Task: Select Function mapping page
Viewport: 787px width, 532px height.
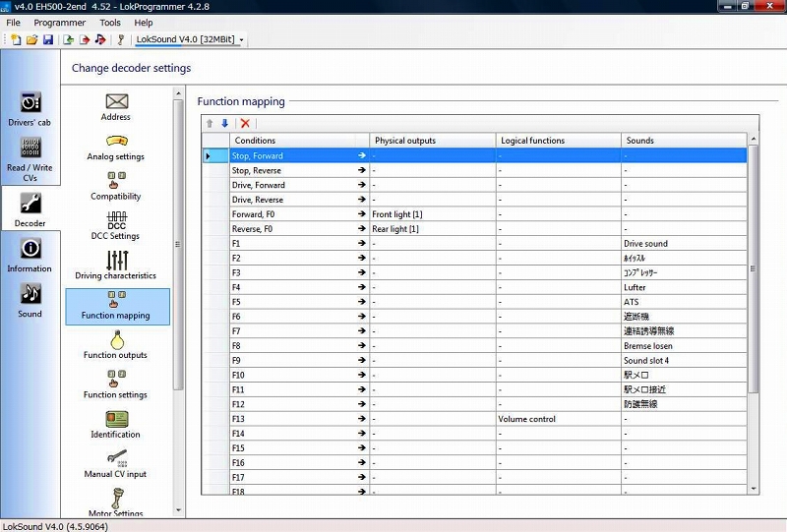Action: pos(117,306)
